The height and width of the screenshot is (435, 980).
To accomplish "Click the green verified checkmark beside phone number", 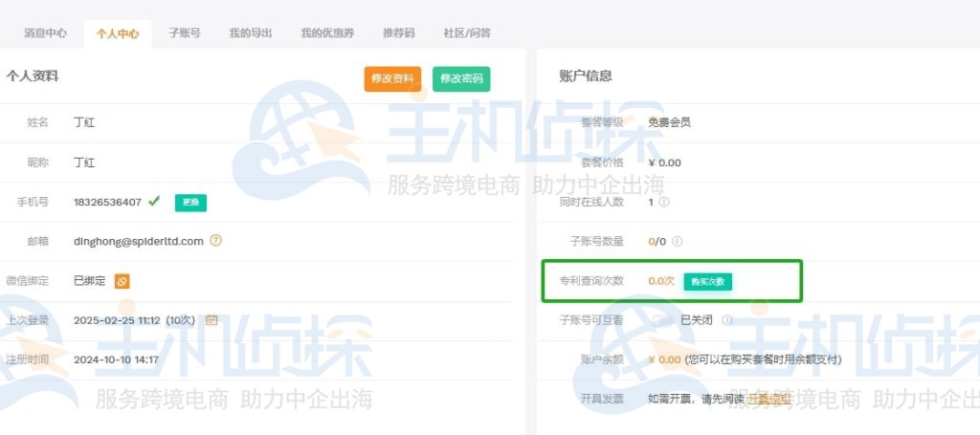I will [x=154, y=202].
